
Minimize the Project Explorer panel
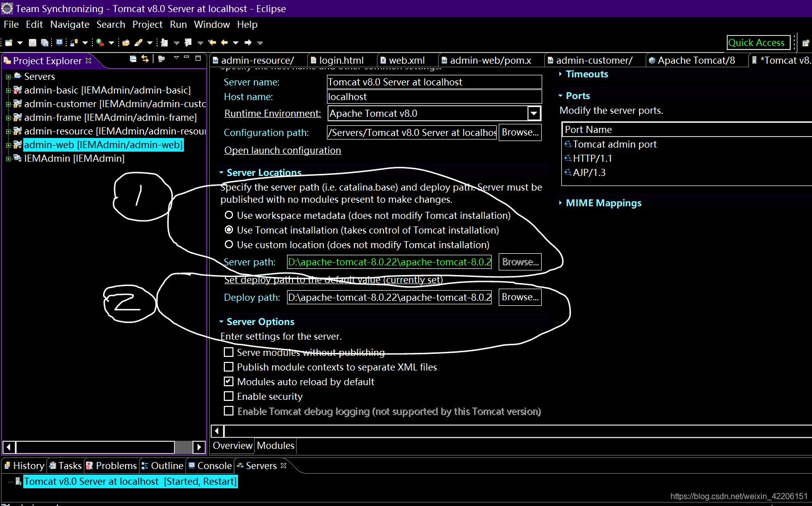click(186, 57)
